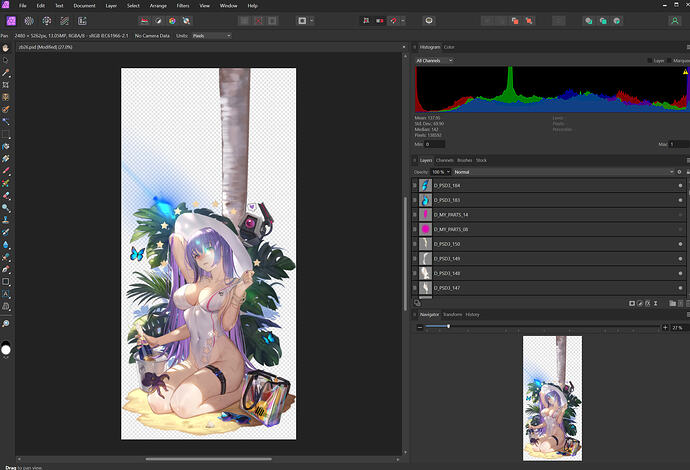Screen dimensions: 690x470
Task: Apply Auto White Balance from toolbar
Action: click(186, 21)
